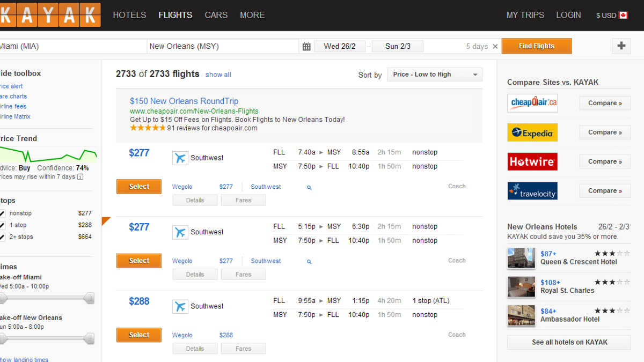Toggle the 2+ stops filter checkbox
644x362 pixels.
coord(2,237)
